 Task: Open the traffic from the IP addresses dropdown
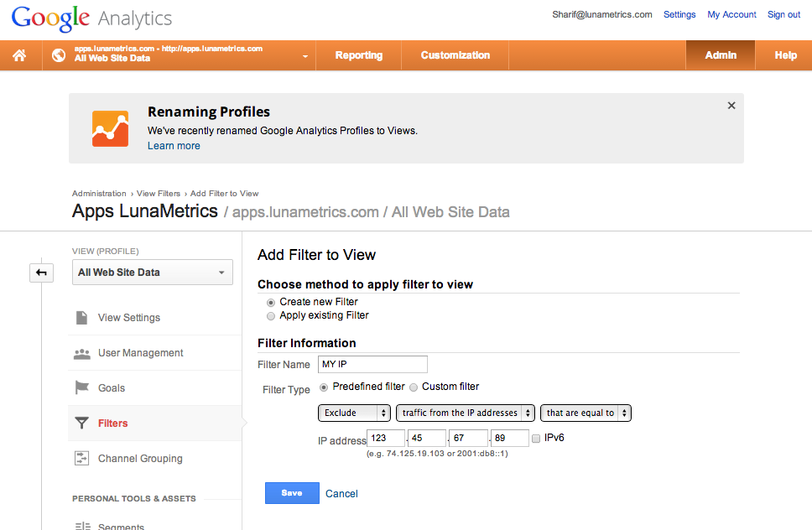(465, 413)
